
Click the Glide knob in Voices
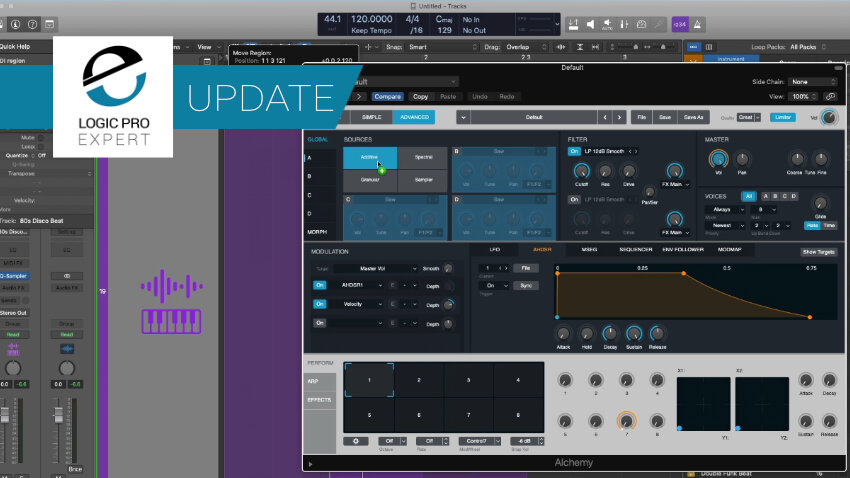click(820, 203)
